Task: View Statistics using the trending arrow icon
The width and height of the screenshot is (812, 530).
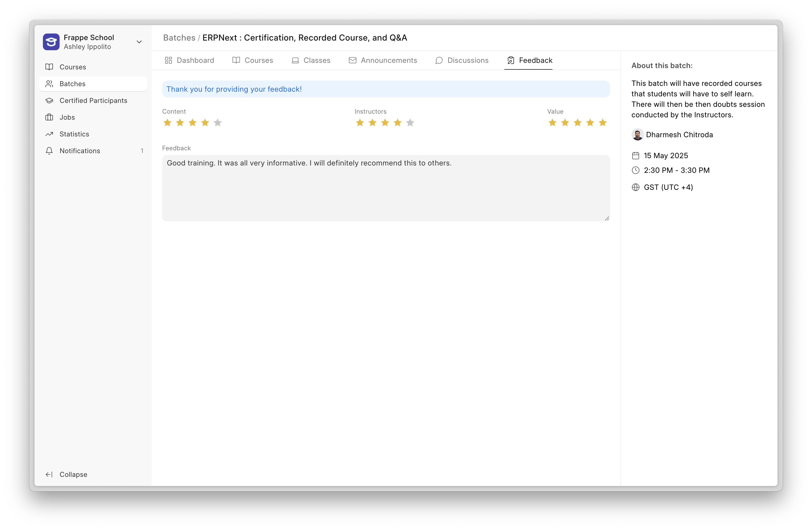Action: (x=49, y=134)
